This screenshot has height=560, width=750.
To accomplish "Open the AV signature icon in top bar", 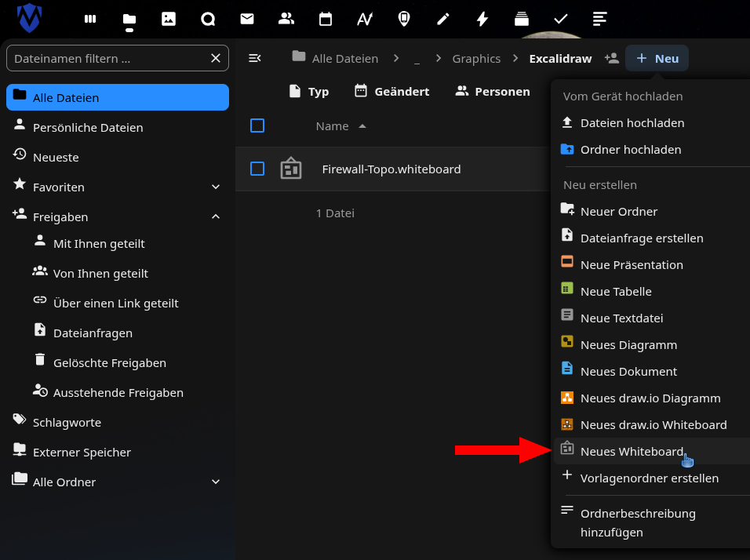I will coord(365,19).
